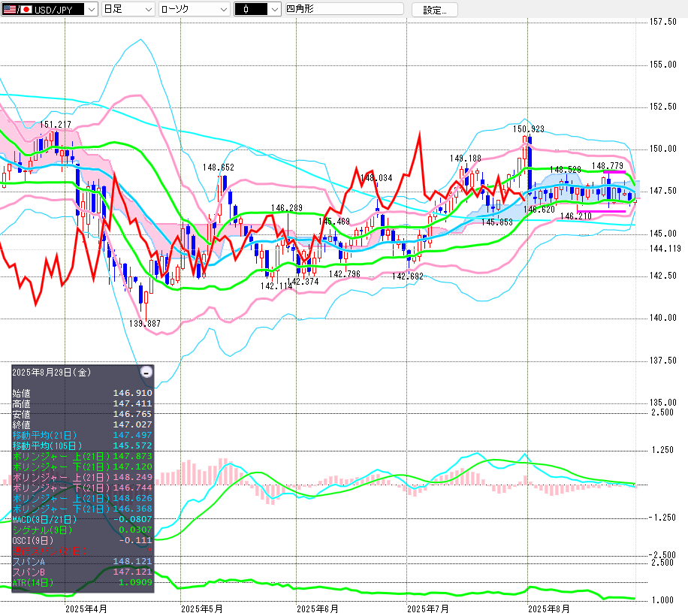Image resolution: width=688 pixels, height=616 pixels.
Task: Open the candlestick symbol style dropdown
Action: (x=258, y=9)
